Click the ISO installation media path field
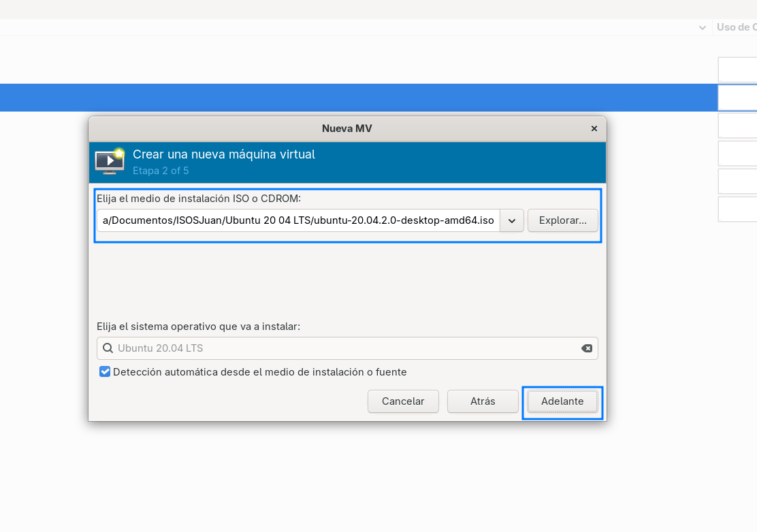This screenshot has height=532, width=757. tap(298, 220)
